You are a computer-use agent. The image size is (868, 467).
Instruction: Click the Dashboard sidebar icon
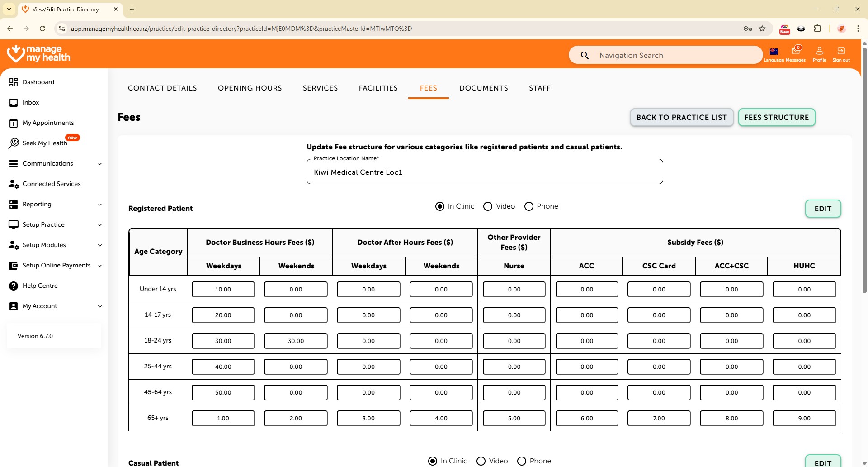click(14, 82)
